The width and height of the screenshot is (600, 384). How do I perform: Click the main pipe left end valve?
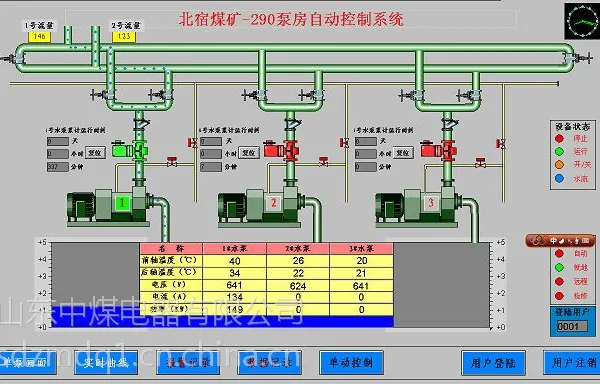point(13,59)
